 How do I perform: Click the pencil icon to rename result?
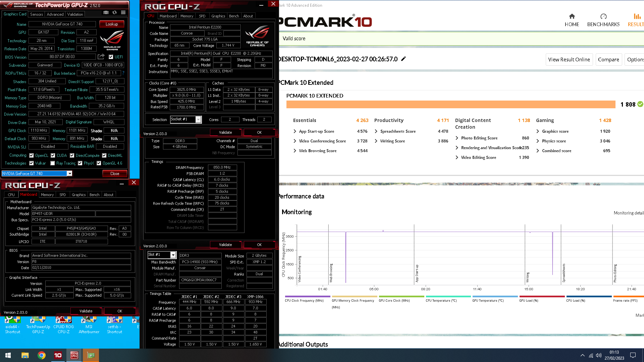(x=404, y=59)
